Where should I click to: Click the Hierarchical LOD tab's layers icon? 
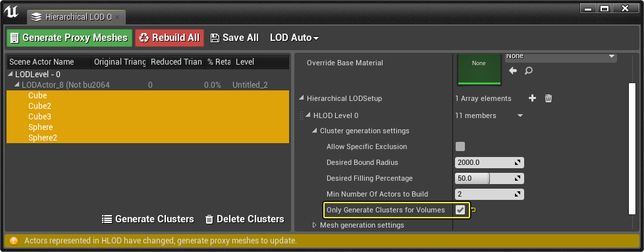37,17
